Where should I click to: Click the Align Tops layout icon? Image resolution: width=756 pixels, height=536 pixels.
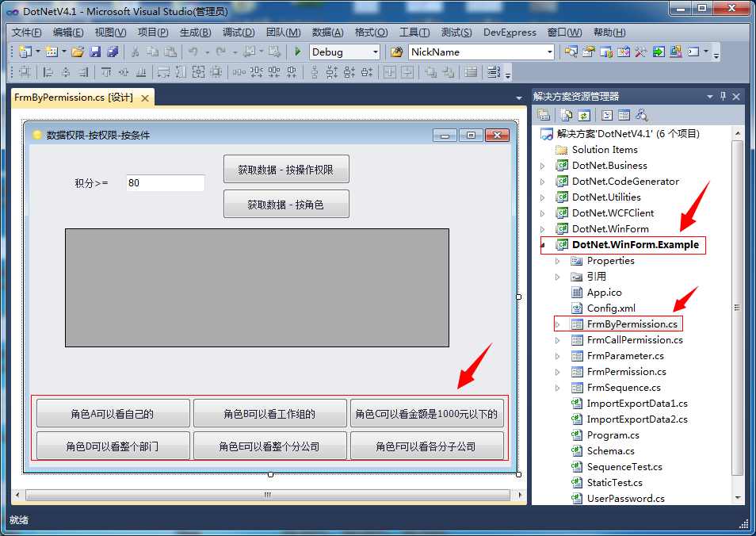click(x=106, y=72)
